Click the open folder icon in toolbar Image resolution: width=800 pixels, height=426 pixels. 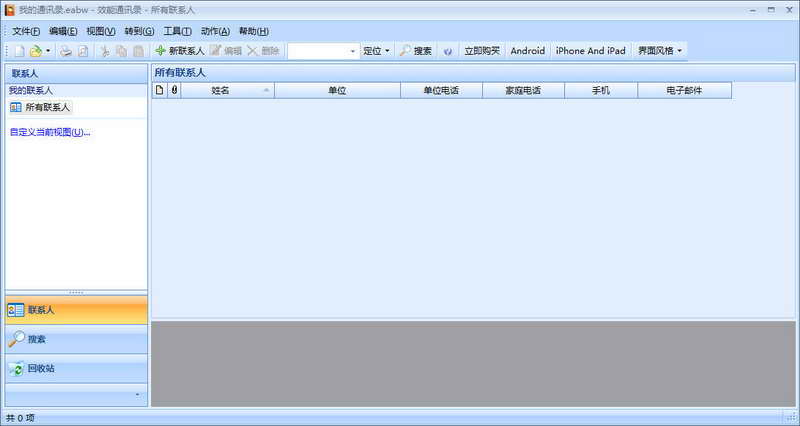click(36, 51)
